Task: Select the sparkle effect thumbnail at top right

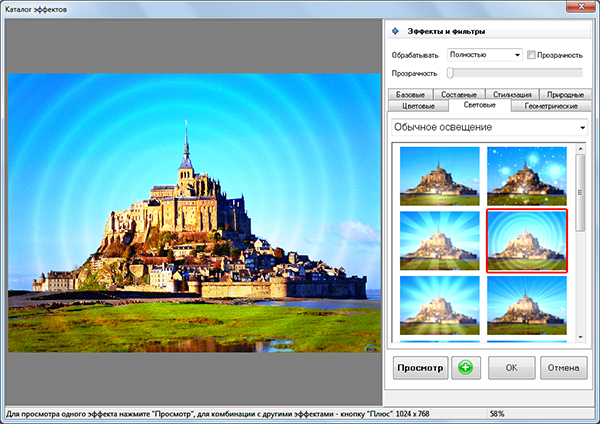Action: [526, 172]
